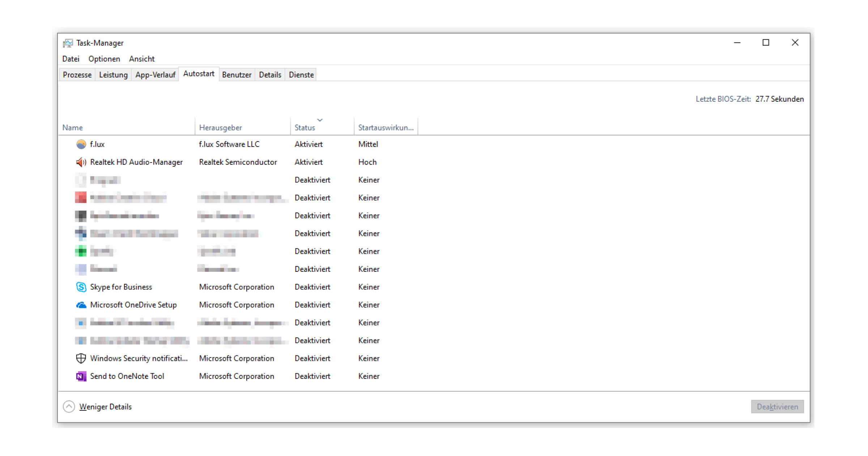This screenshot has height=456, width=868.
Task: Collapse view with Weniger Details arrow icon
Action: (69, 407)
